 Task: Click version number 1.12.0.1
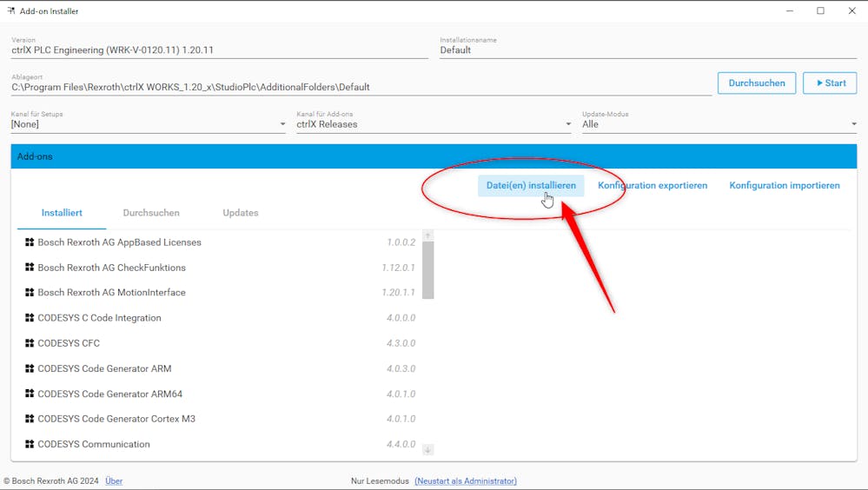(399, 268)
